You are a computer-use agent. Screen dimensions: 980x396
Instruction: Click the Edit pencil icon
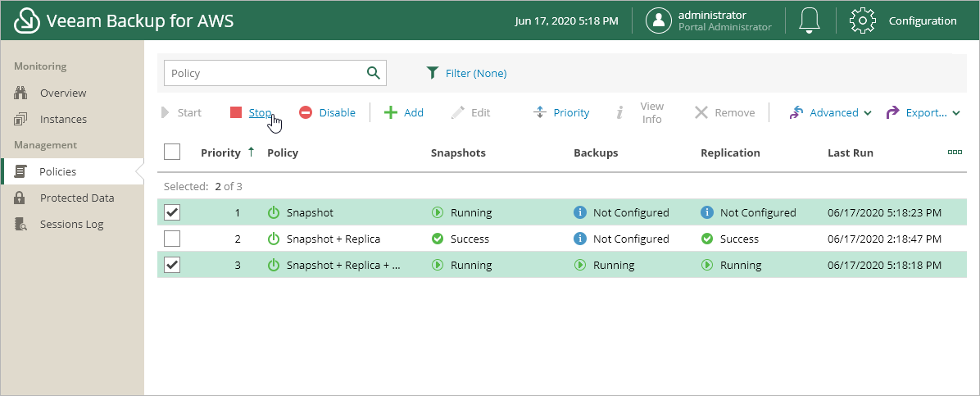[458, 112]
